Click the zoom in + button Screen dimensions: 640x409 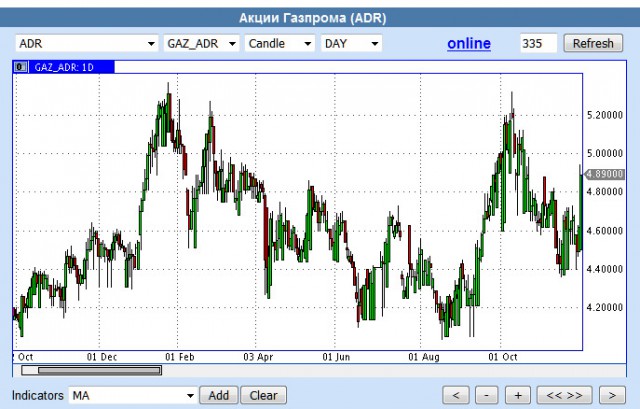[x=518, y=395]
